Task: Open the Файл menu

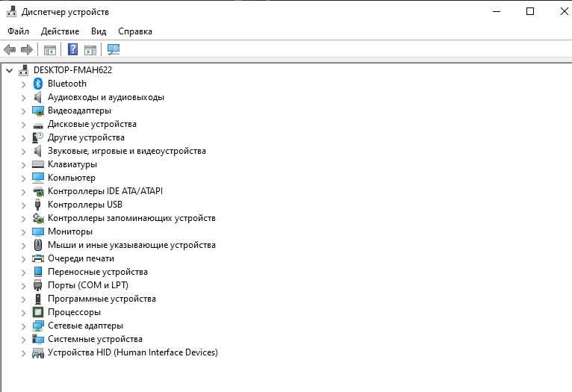Action: (x=18, y=31)
